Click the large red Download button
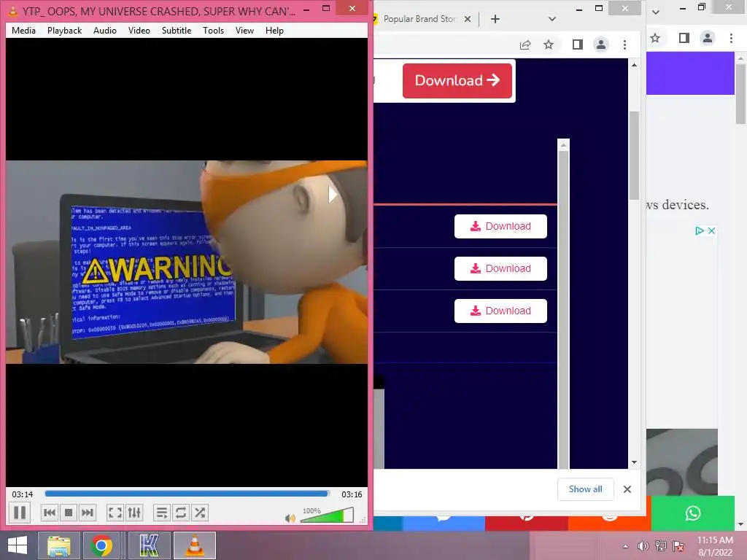Viewport: 747px width, 560px height. [457, 80]
